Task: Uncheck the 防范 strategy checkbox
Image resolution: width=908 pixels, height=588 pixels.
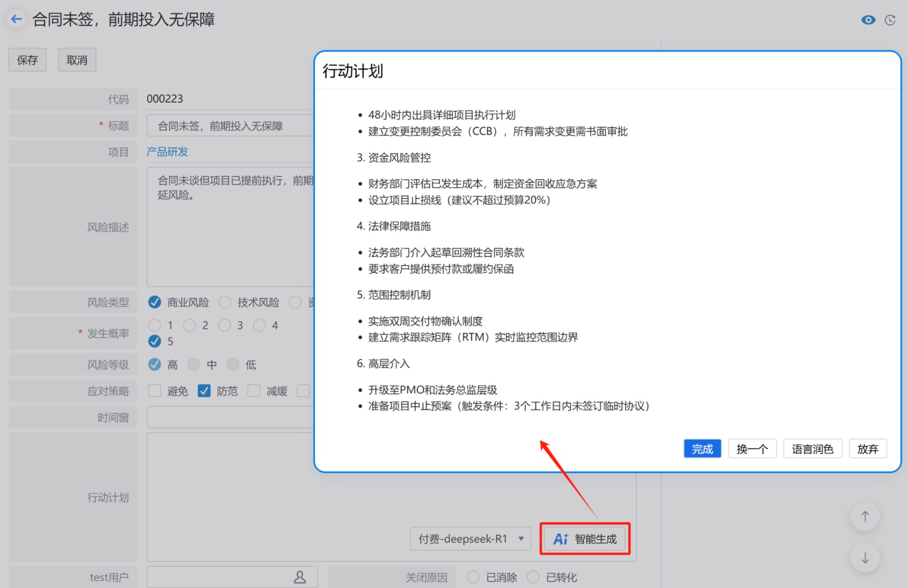Action: 204,391
